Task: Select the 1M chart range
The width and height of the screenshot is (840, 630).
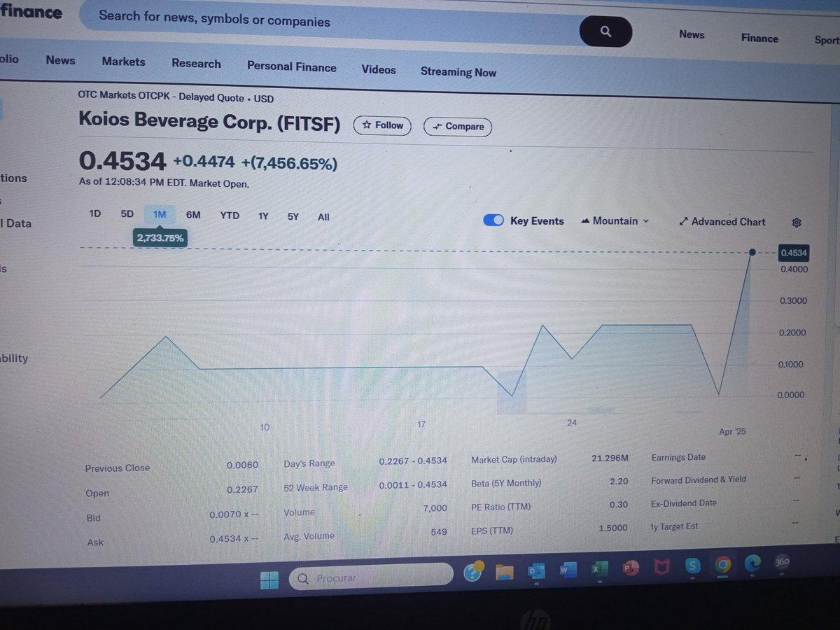Action: point(160,214)
